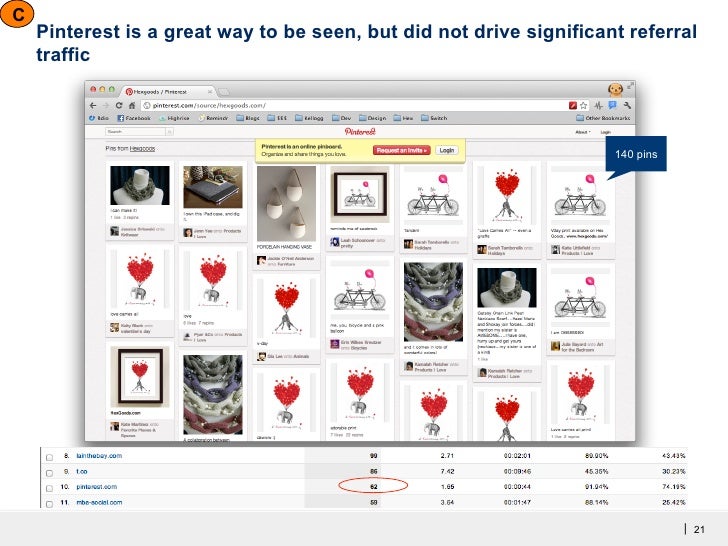Open the stacked chain-link scarves pin, second column
The width and height of the screenshot is (728, 546).
(x=213, y=395)
